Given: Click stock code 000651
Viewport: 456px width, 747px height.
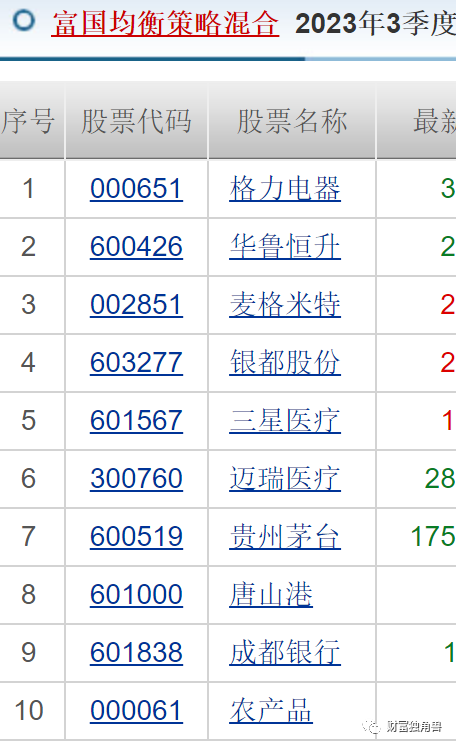Looking at the screenshot, I should 137,189.
